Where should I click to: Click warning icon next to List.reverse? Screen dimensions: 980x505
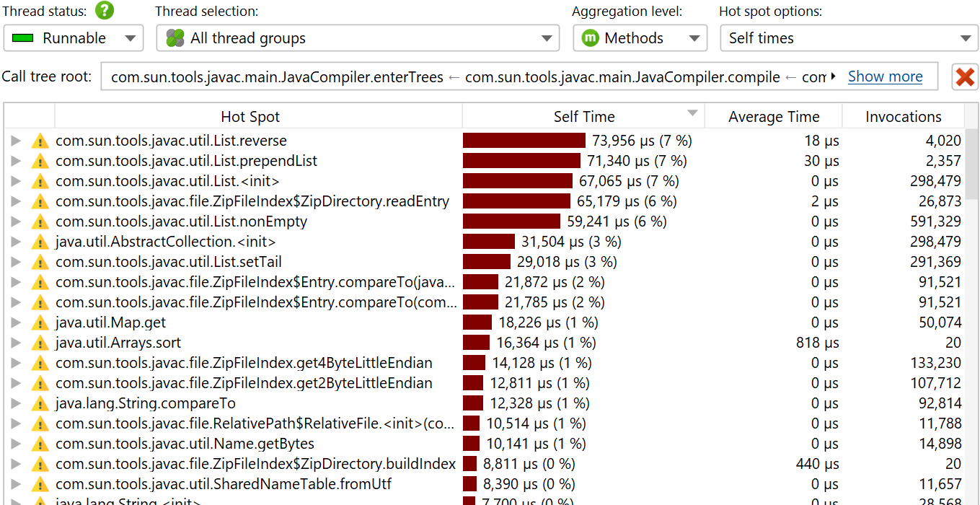pyautogui.click(x=40, y=141)
